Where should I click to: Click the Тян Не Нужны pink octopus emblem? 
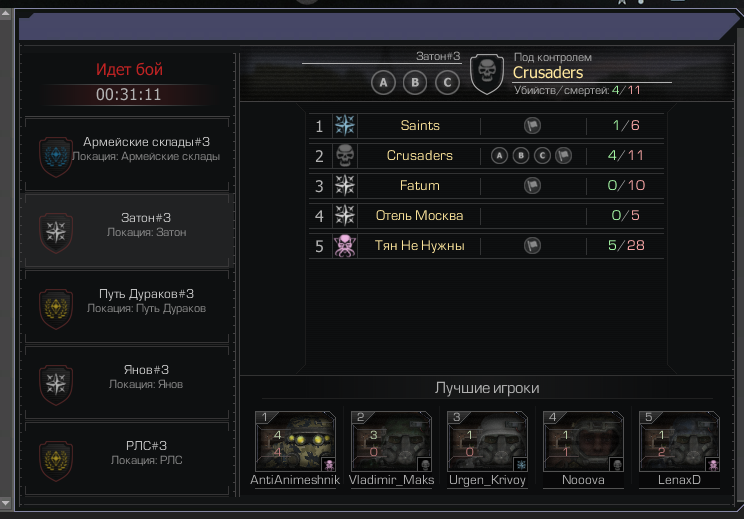(x=345, y=246)
